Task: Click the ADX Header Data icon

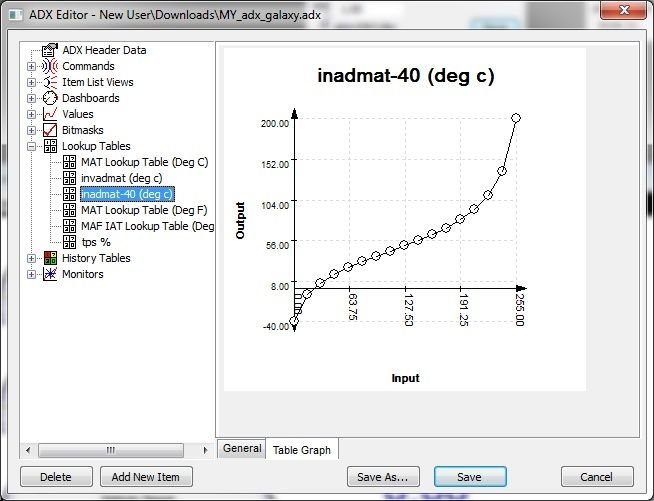Action: (x=50, y=50)
